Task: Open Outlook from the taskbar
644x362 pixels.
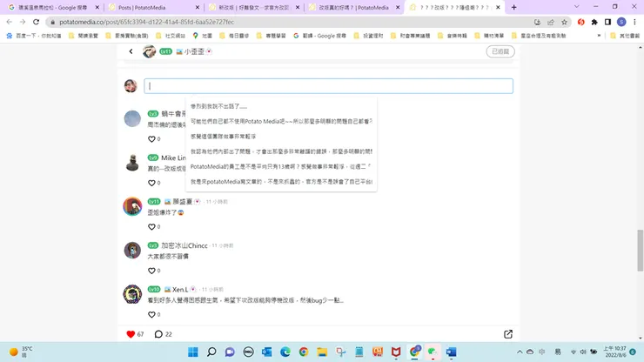Action: pyautogui.click(x=267, y=352)
